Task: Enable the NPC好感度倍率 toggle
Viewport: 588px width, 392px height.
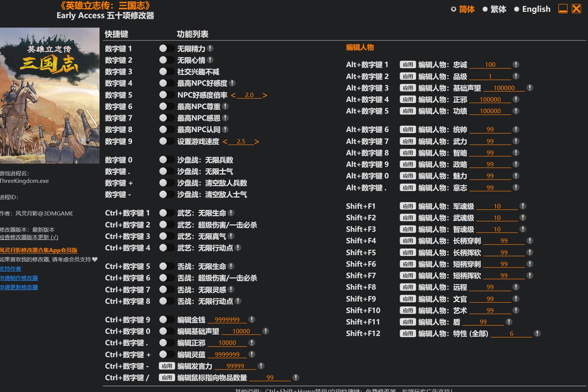Action: tap(166, 95)
